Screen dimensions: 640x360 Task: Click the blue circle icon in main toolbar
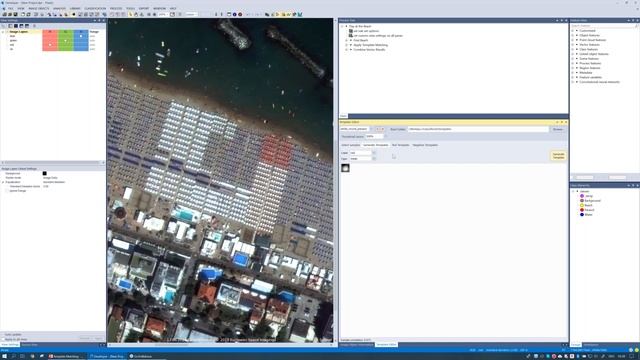pos(234,14)
